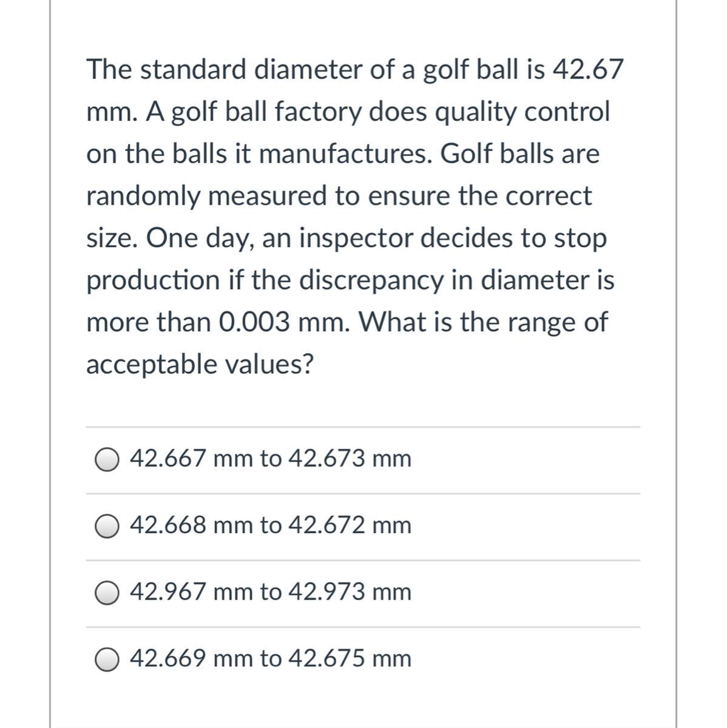Click the answer text '42.667 mm to 42.673 mm'
The height and width of the screenshot is (728, 727).
point(271,459)
